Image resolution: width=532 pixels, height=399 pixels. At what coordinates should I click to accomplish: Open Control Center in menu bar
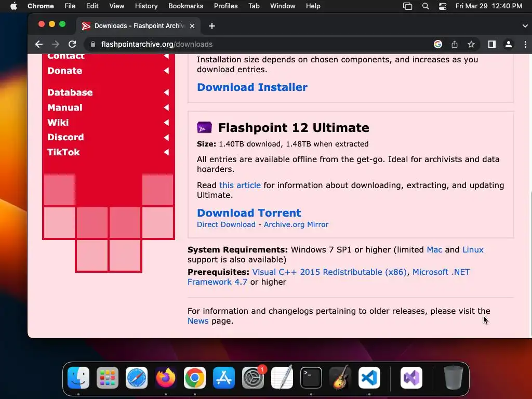(x=443, y=6)
